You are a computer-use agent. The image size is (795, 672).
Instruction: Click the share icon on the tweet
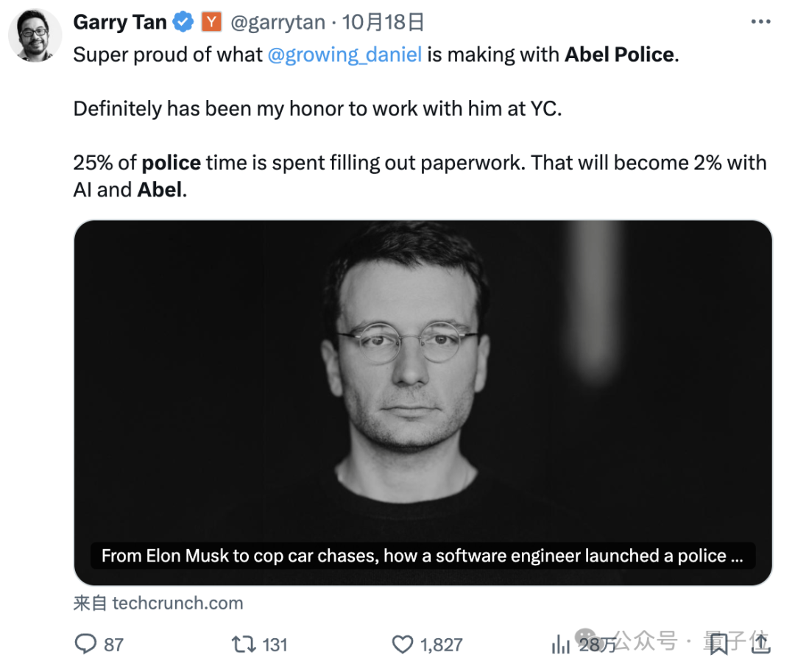pyautogui.click(x=762, y=644)
